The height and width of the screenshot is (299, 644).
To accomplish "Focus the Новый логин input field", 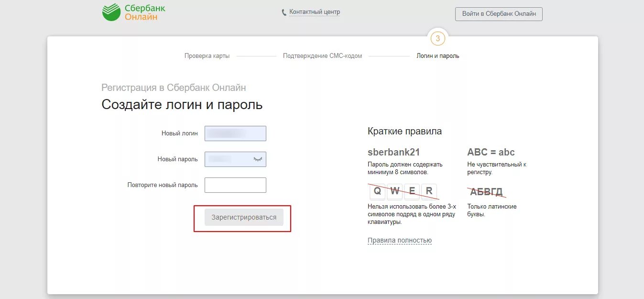I will click(x=235, y=133).
